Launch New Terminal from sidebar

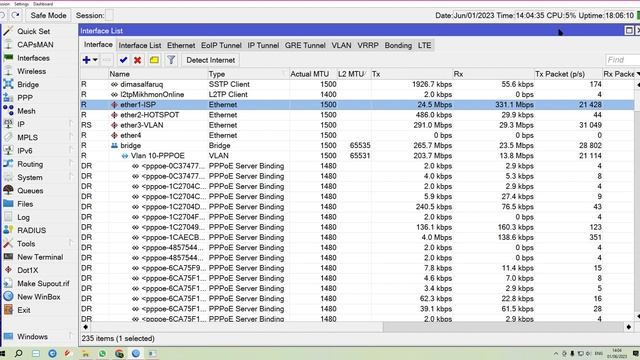[40, 257]
